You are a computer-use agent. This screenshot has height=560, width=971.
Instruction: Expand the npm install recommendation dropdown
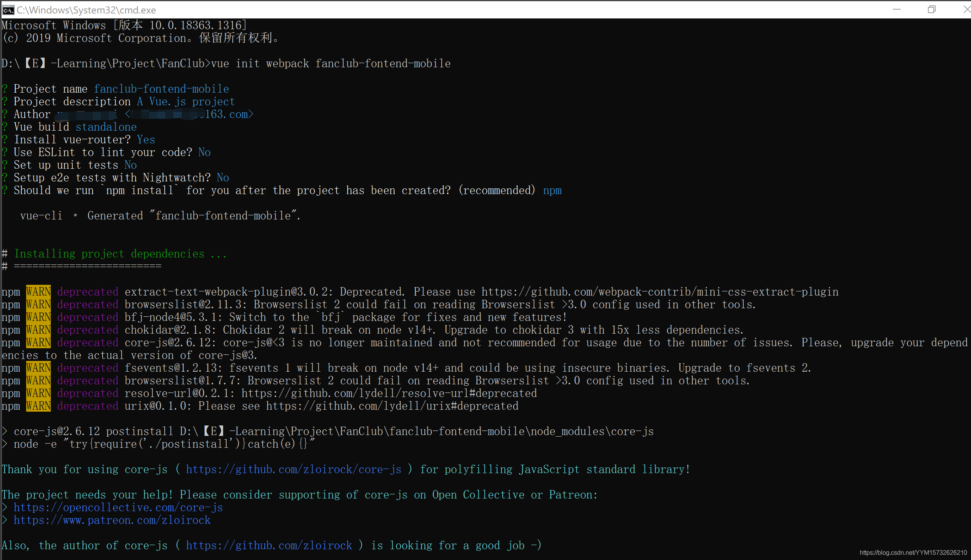tap(552, 190)
